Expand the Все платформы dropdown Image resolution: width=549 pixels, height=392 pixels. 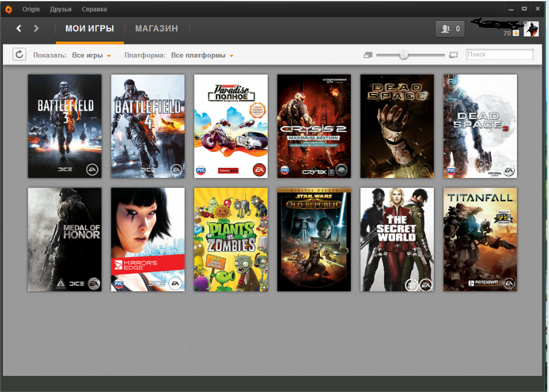pos(202,55)
